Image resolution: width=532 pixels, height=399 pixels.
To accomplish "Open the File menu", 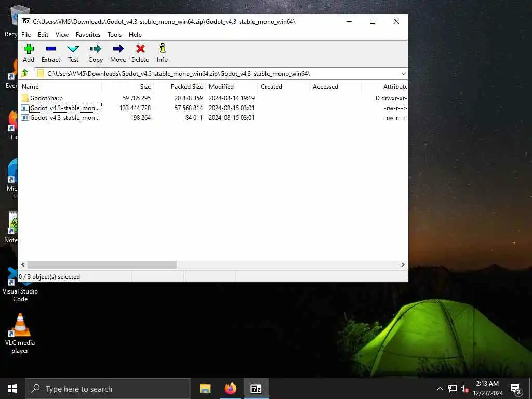I will pyautogui.click(x=26, y=35).
